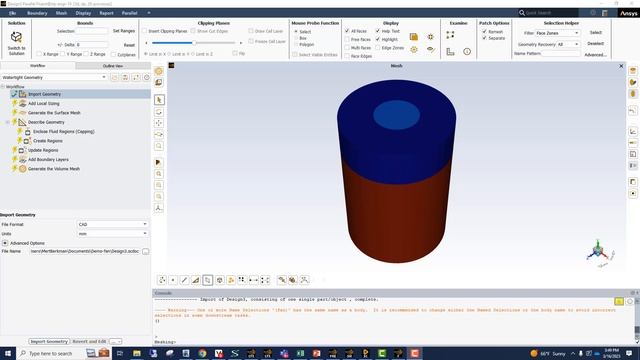
Task: Open the File Format CAD dropdown
Action: [112, 224]
